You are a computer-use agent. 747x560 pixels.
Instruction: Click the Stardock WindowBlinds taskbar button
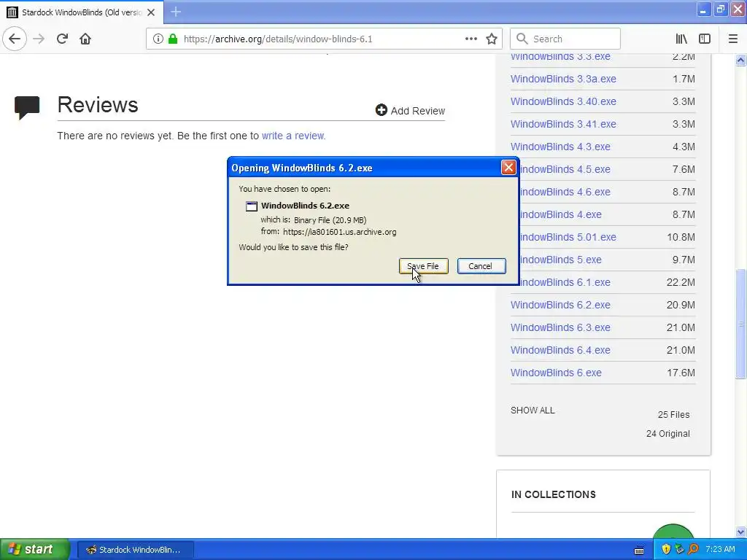pos(135,550)
